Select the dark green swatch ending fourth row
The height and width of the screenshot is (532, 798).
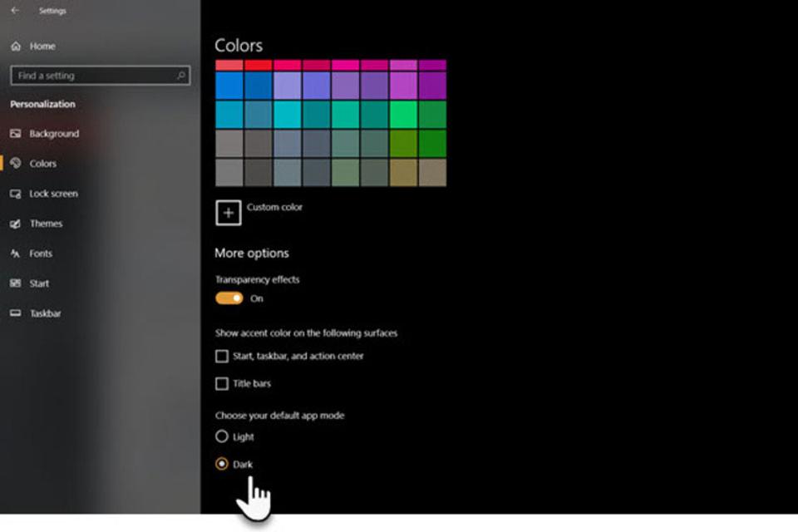click(432, 144)
